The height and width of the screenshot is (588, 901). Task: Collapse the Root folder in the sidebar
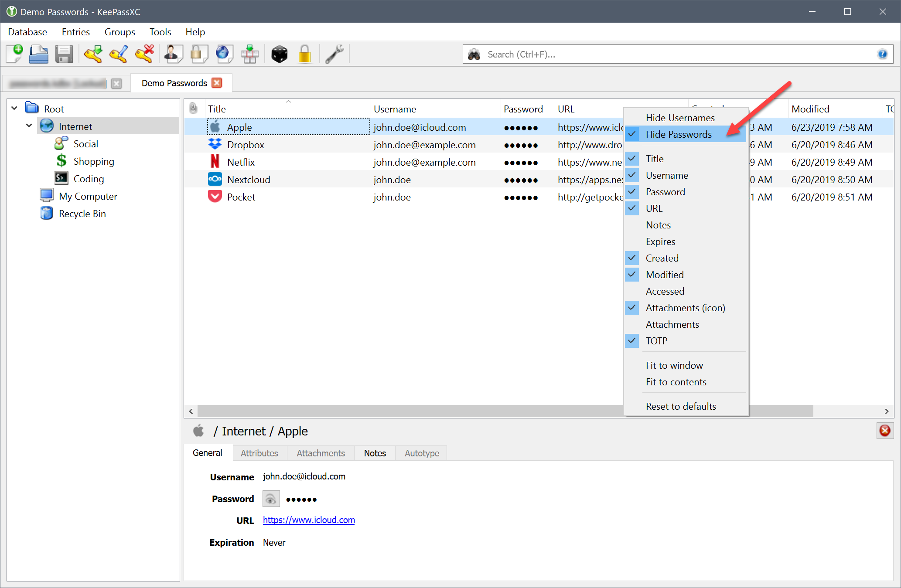(x=14, y=108)
